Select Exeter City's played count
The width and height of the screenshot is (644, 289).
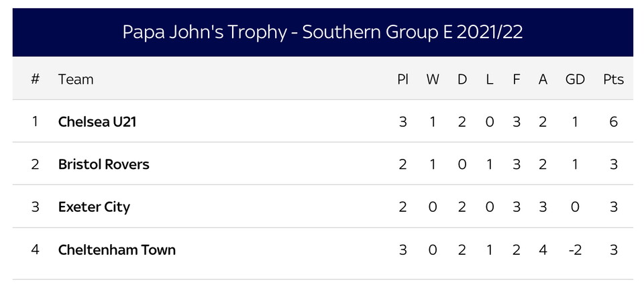[x=402, y=207]
